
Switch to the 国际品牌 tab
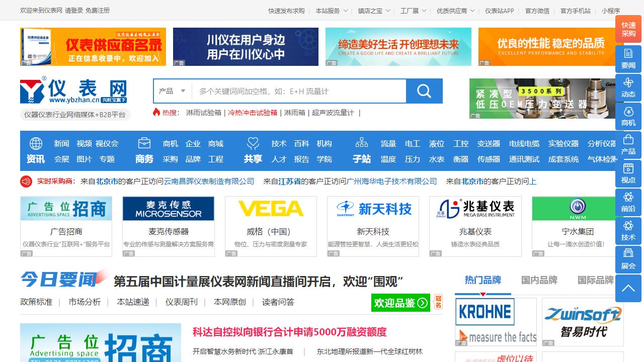[596, 280]
